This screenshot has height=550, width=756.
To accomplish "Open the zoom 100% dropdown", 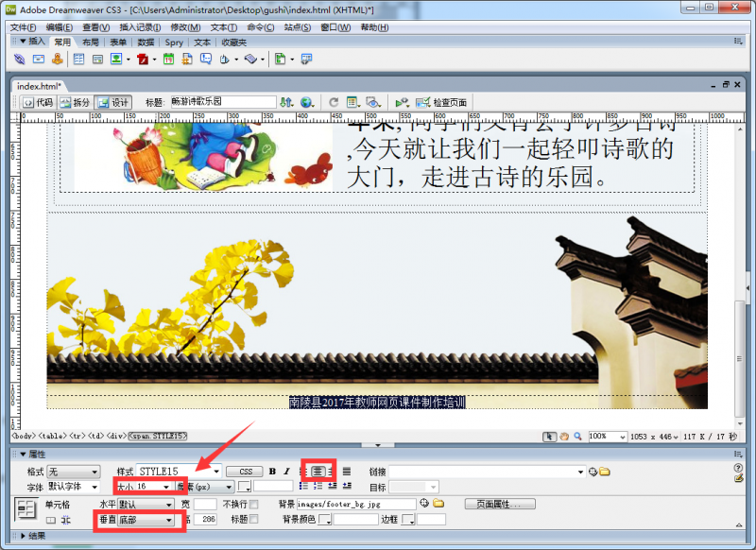I will 608,437.
